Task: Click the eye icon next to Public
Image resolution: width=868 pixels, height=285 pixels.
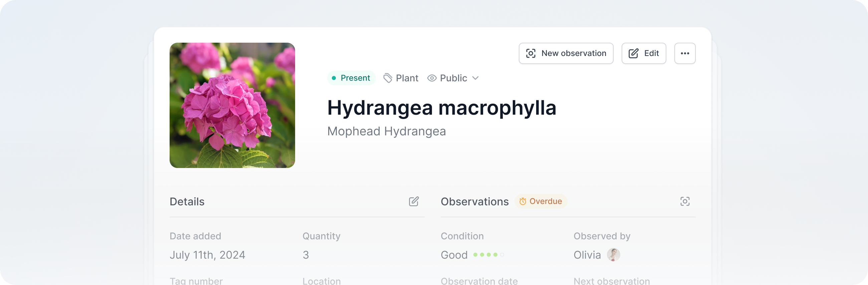Action: click(432, 78)
